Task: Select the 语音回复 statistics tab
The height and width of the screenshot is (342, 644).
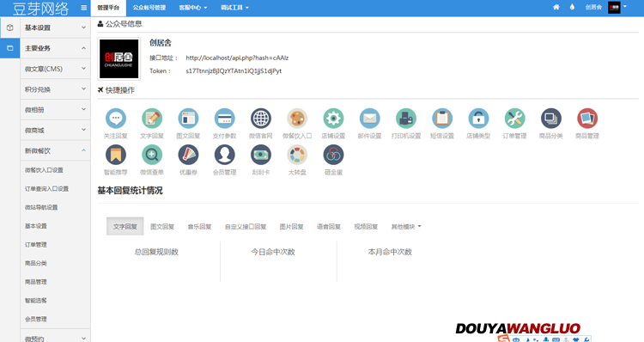Action: pos(329,227)
